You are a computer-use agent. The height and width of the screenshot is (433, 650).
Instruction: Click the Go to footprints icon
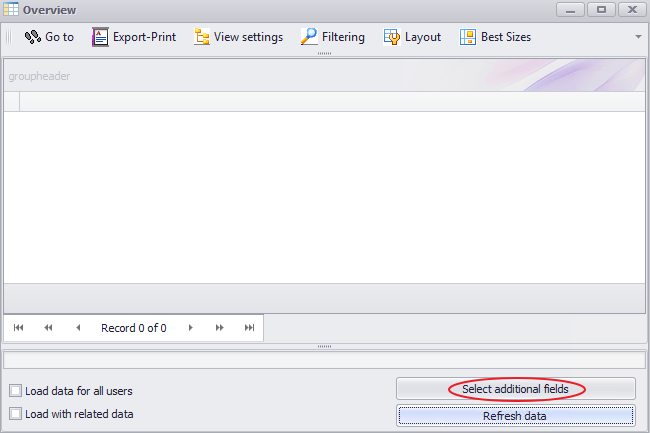point(32,37)
